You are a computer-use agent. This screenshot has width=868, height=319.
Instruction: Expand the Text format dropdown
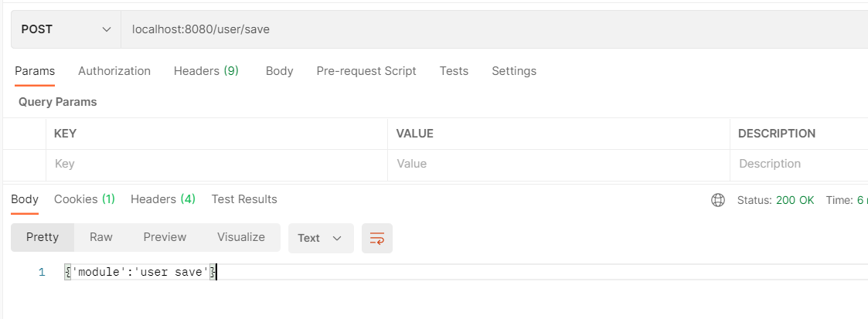coord(320,238)
